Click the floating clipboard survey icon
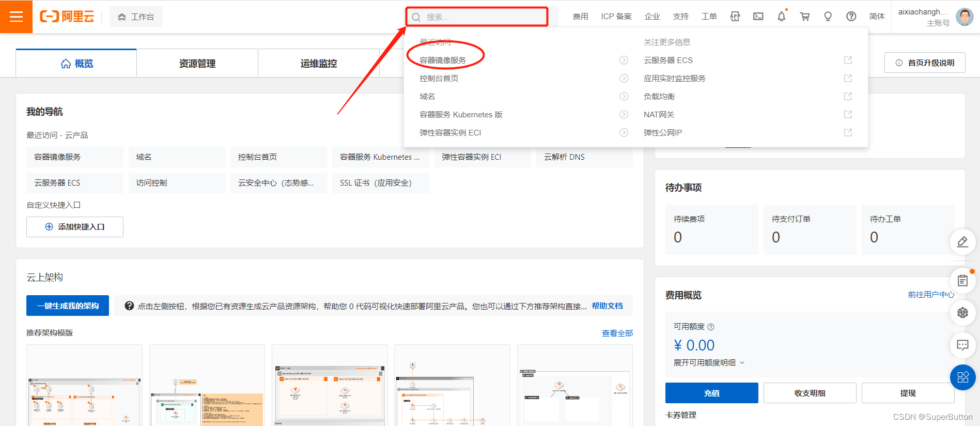Screen dimensions: 980x426 click(962, 281)
